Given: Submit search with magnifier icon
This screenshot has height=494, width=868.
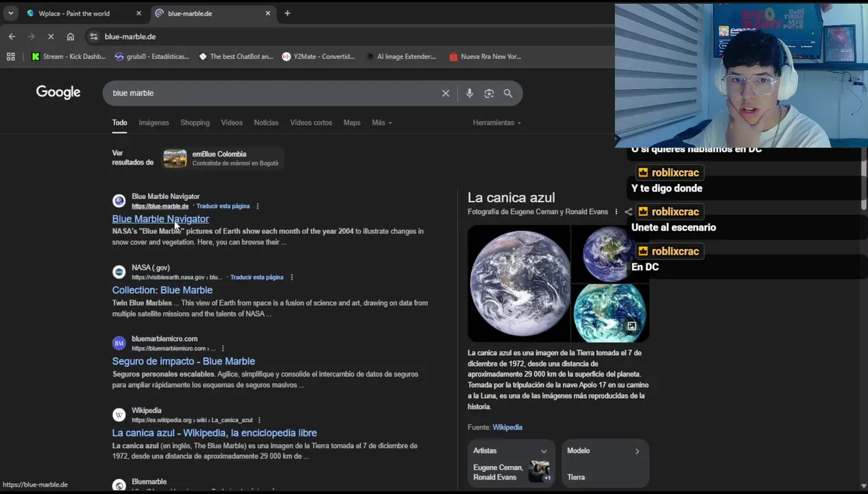Looking at the screenshot, I should (508, 93).
